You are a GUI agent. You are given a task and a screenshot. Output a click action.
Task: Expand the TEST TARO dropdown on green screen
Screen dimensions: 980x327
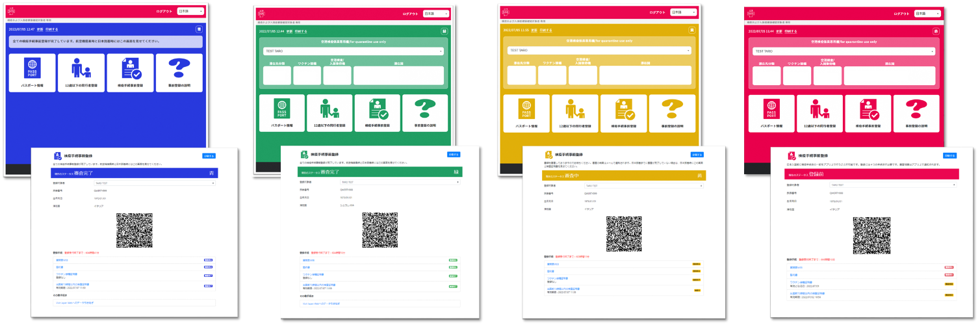click(353, 51)
